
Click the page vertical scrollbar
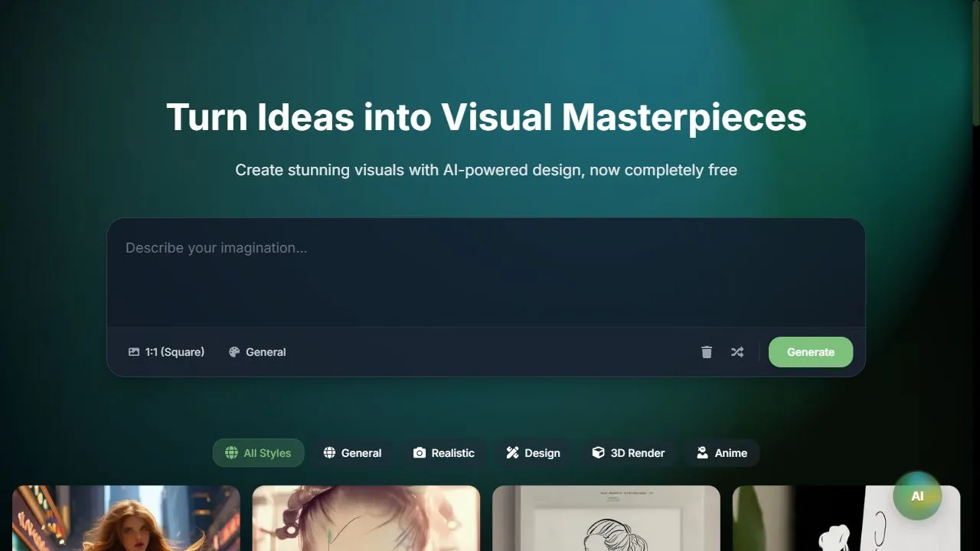pos(975,64)
